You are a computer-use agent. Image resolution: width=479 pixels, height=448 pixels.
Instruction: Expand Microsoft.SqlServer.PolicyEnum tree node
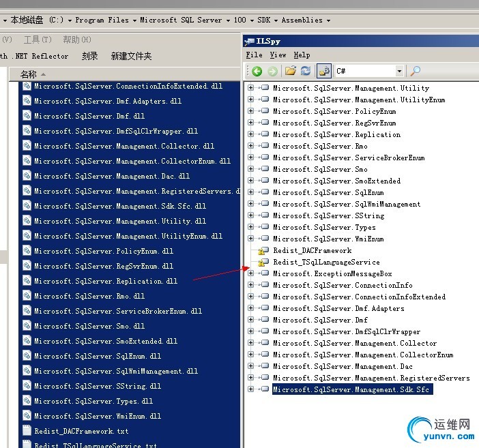tap(251, 111)
